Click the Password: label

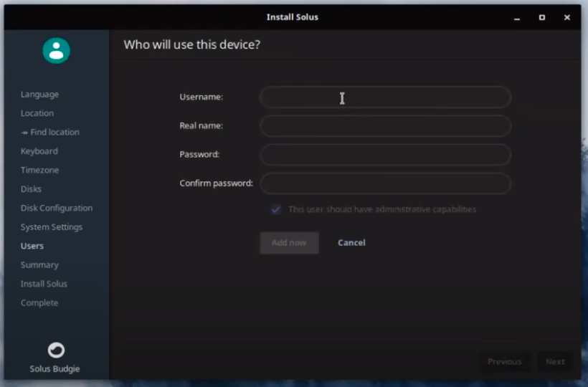[199, 155]
